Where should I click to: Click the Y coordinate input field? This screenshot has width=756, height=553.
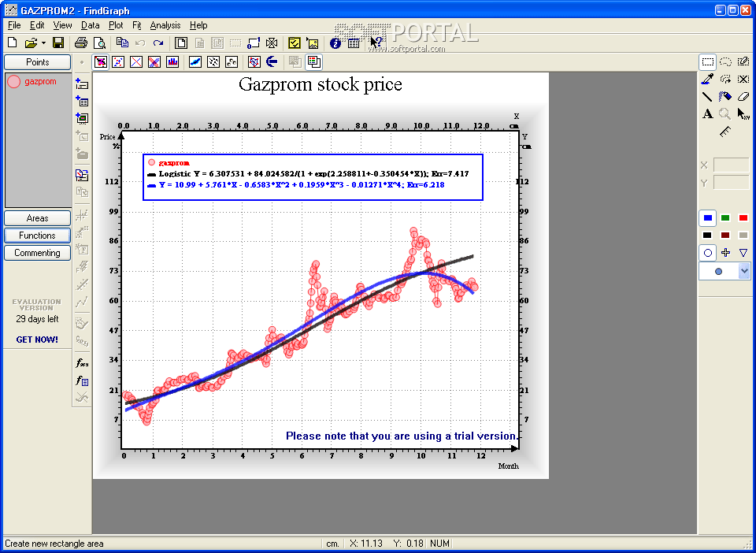click(732, 182)
